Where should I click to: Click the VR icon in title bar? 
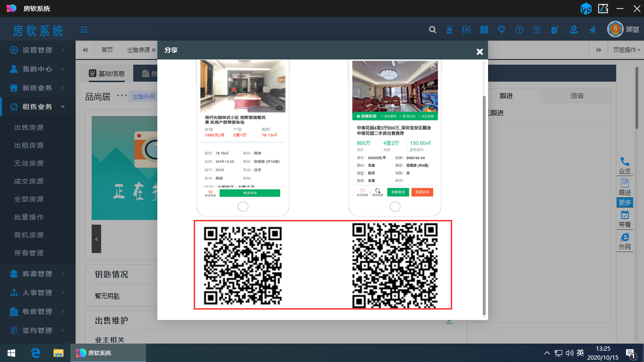586,8
